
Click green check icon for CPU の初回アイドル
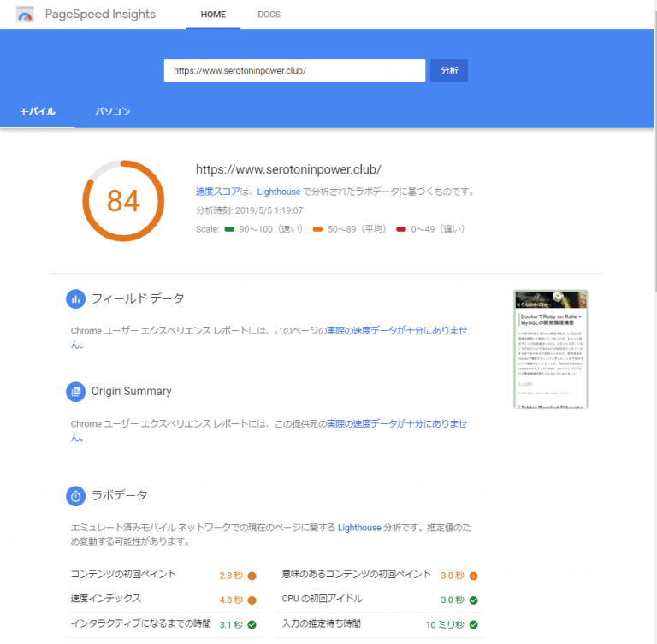click(473, 600)
